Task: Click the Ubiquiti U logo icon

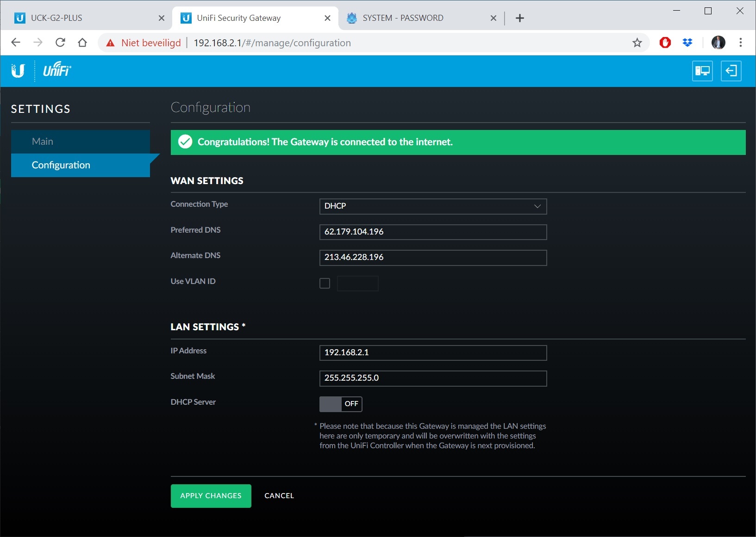Action: pos(18,71)
